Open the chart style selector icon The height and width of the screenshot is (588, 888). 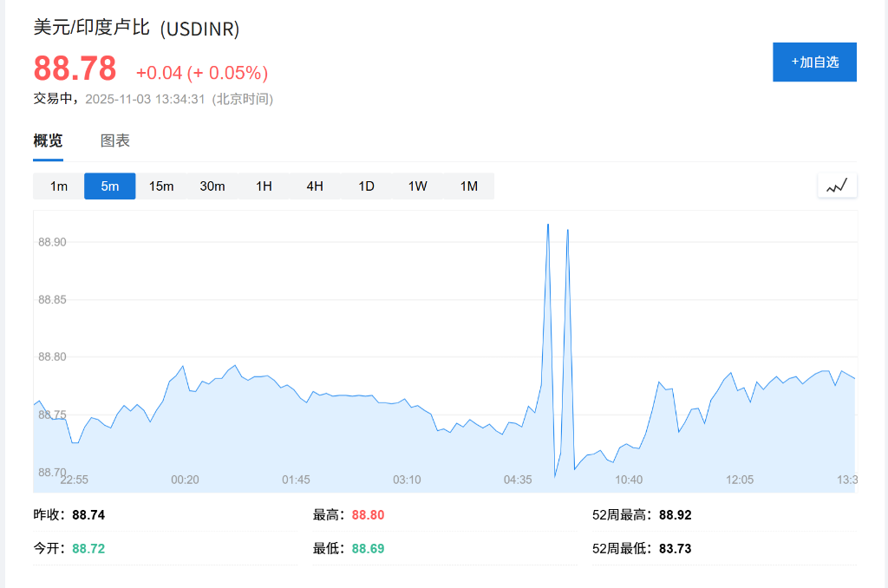coord(837,186)
